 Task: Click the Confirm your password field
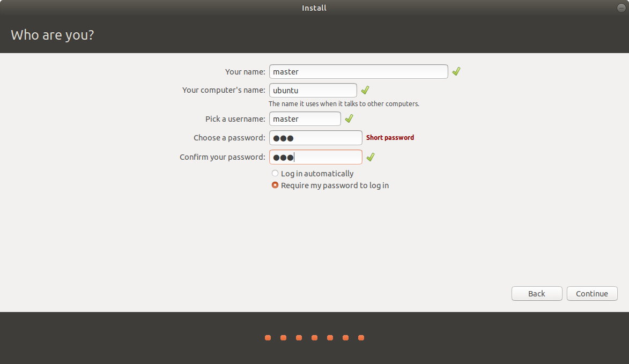point(316,157)
